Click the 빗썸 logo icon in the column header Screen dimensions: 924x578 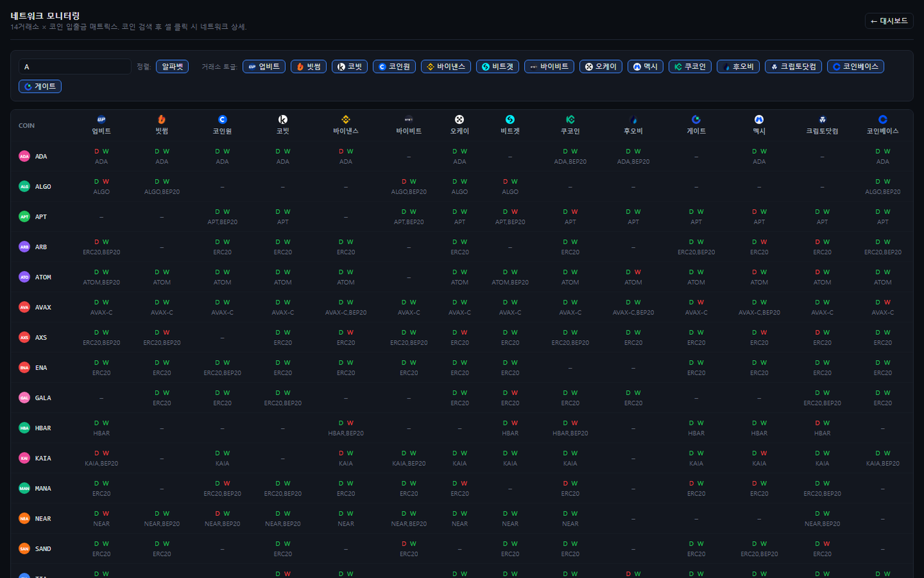[x=162, y=120]
